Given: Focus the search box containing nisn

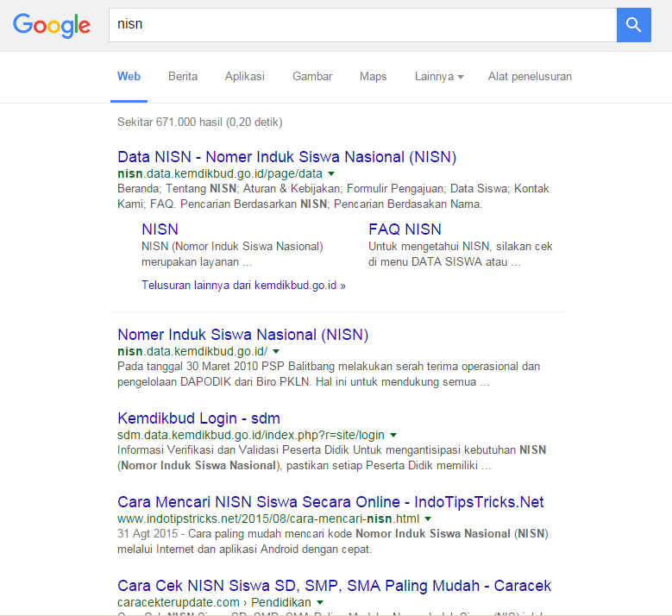Looking at the screenshot, I should [x=362, y=25].
